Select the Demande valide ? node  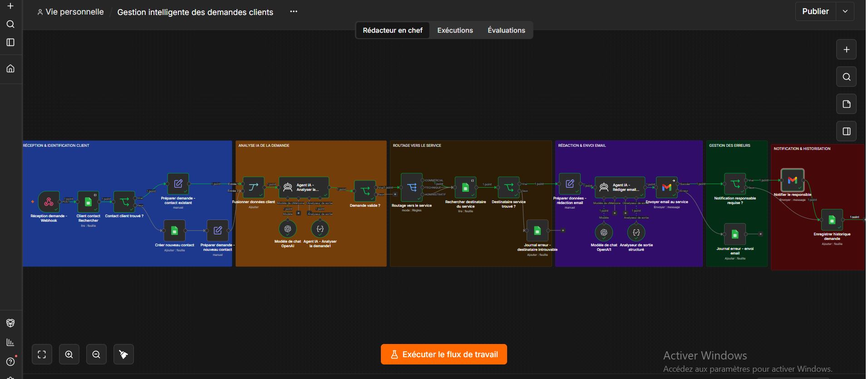coord(365,191)
